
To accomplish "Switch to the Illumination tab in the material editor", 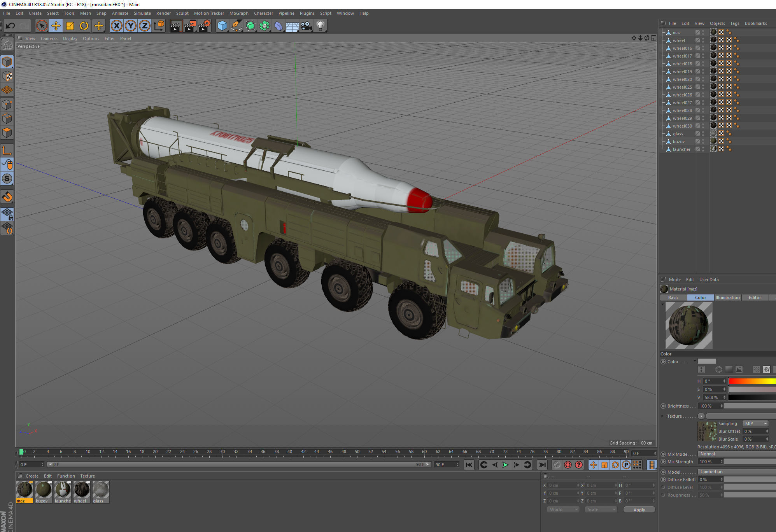I will pos(727,297).
